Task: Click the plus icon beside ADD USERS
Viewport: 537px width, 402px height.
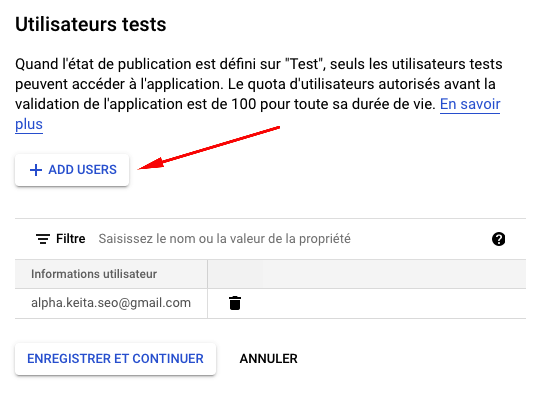Action: [x=36, y=170]
